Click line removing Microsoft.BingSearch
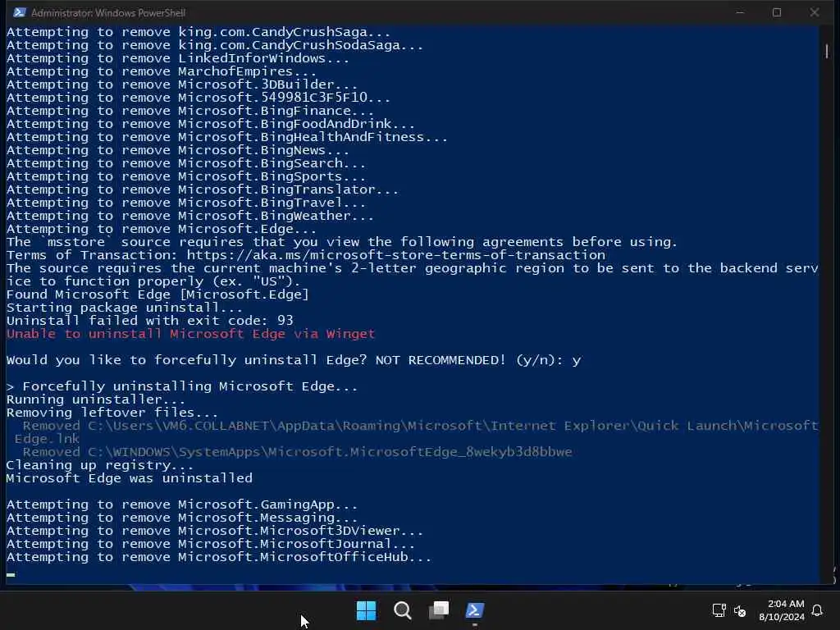840x630 pixels. point(186,163)
